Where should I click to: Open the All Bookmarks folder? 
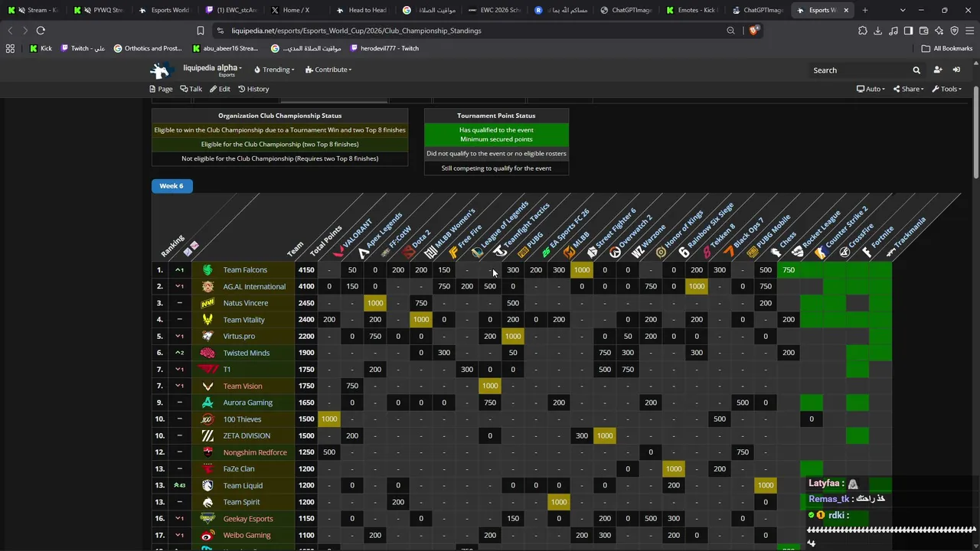pos(947,48)
